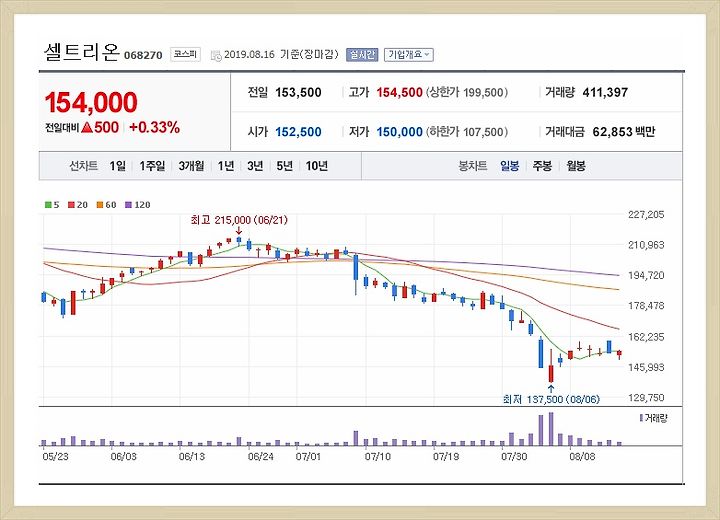Click the purple 120-day moving average swatch

click(x=129, y=205)
